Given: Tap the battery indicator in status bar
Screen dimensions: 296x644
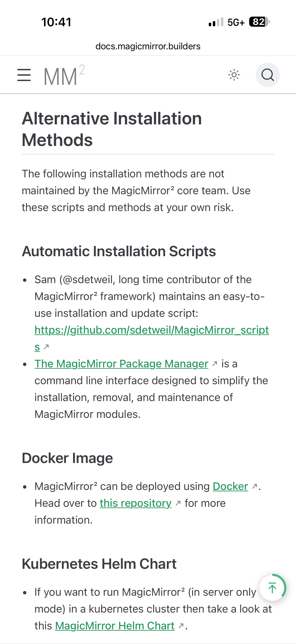Looking at the screenshot, I should point(259,22).
